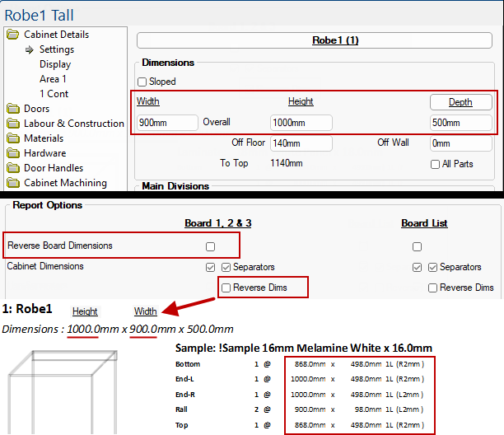This screenshot has width=504, height=435.
Task: Click the Cabinet Details folder icon
Action: (x=13, y=35)
